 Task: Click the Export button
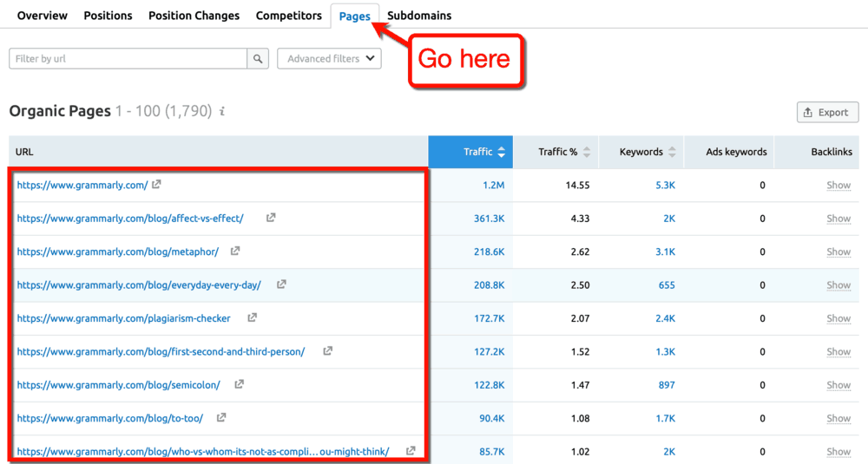tap(827, 112)
